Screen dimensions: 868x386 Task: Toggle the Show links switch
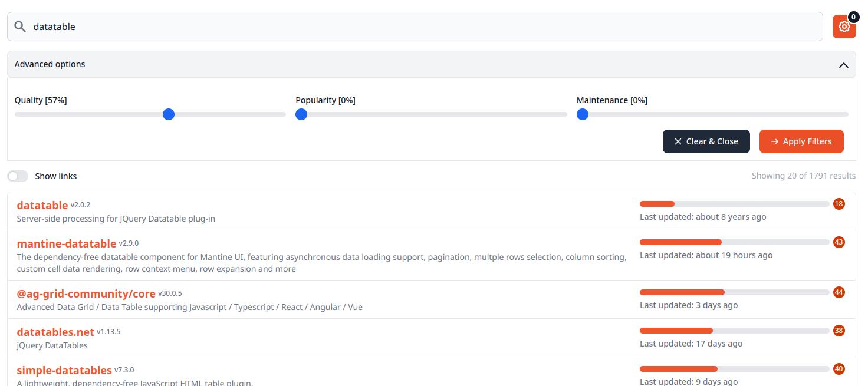tap(18, 176)
